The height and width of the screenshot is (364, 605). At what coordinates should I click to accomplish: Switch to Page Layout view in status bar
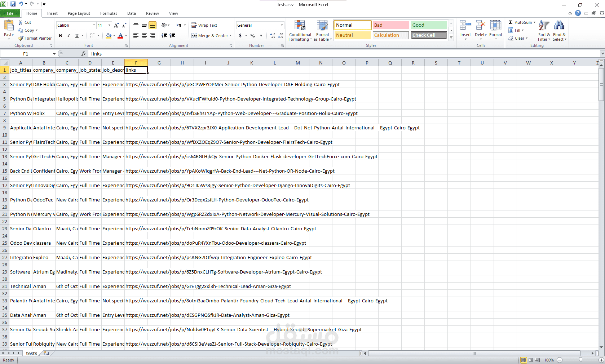pyautogui.click(x=530, y=360)
